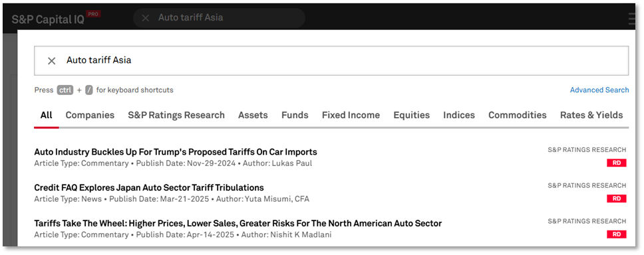Switch to the S&P Ratings Research tab

point(176,115)
